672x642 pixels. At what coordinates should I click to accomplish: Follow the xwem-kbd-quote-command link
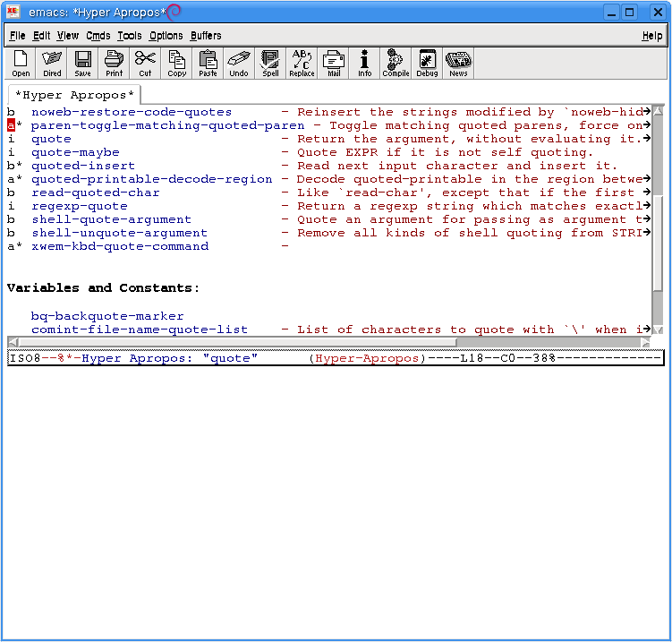tap(120, 246)
